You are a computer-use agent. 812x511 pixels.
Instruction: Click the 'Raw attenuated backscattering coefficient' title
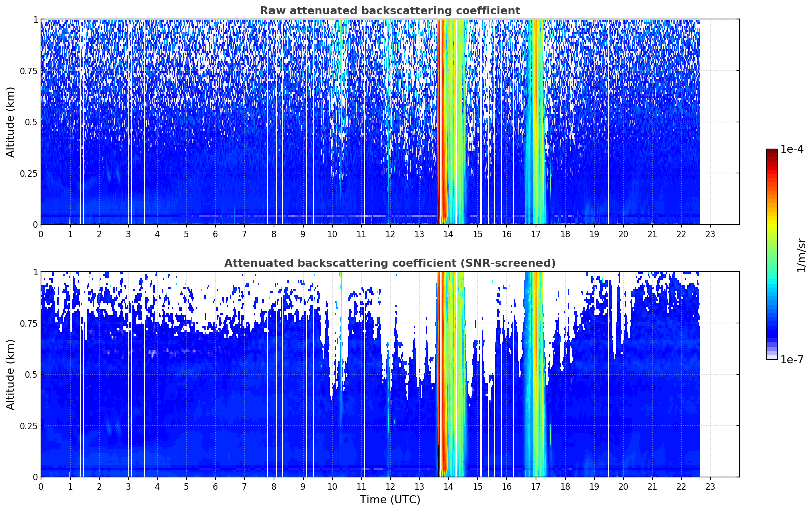390,11
